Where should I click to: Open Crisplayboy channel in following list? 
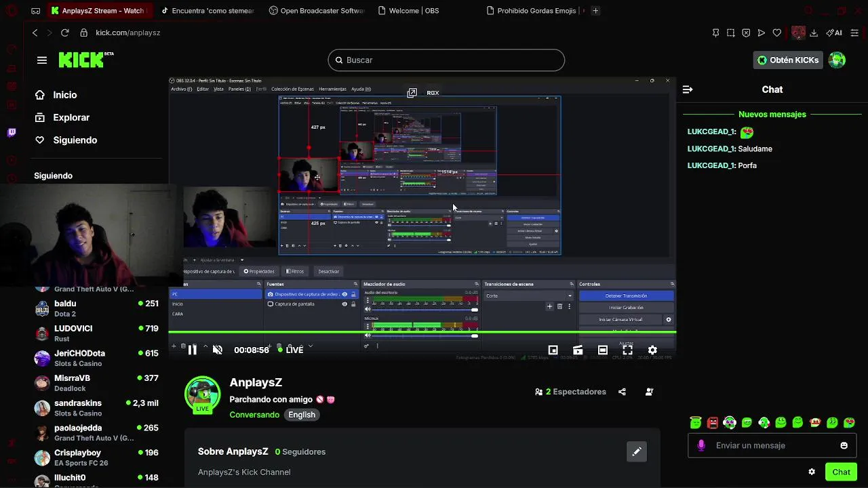point(96,457)
